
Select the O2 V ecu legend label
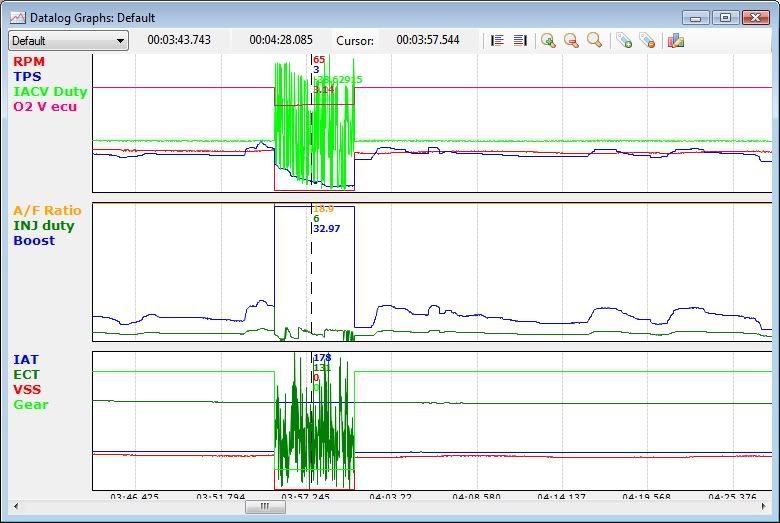click(x=45, y=106)
